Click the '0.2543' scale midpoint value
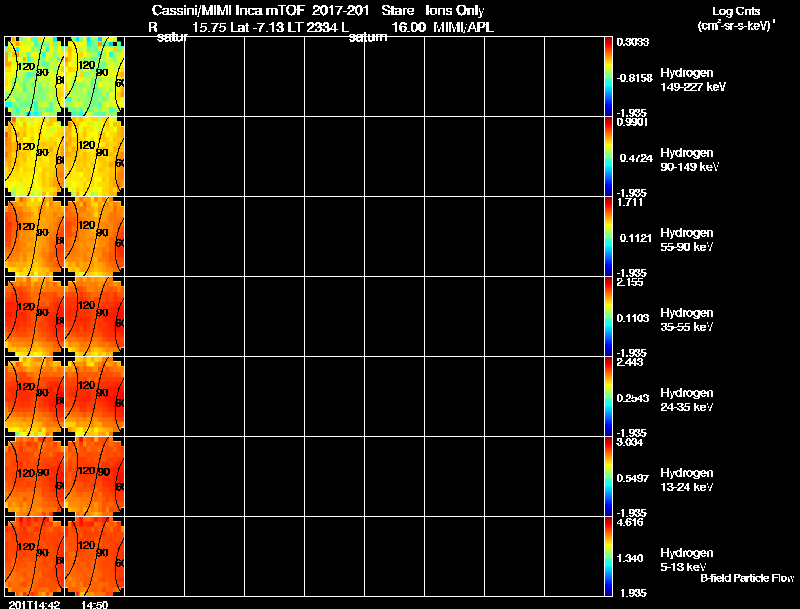This screenshot has height=609, width=800. click(633, 398)
